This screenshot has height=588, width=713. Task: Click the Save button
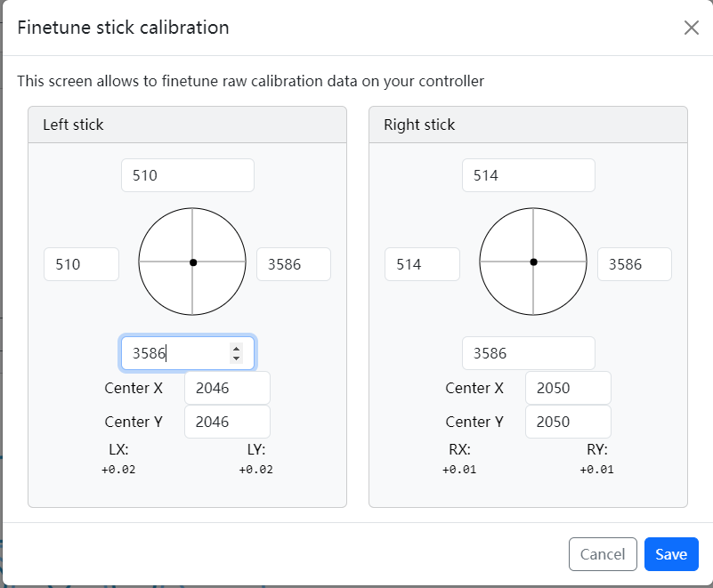point(670,554)
